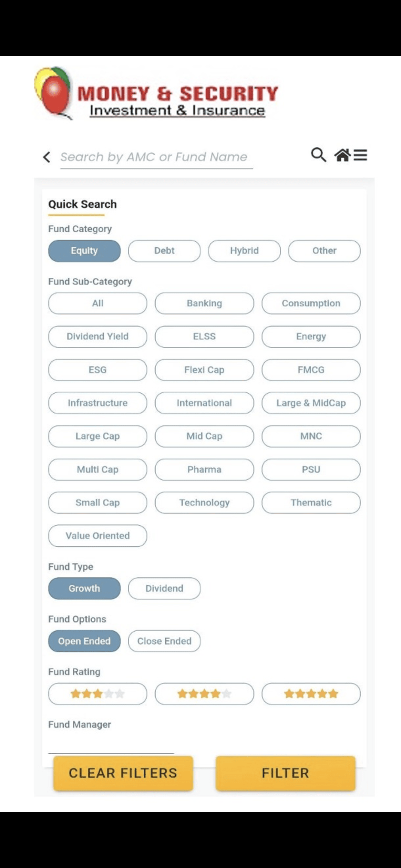Click the CLEAR FILTERS button

(x=123, y=773)
